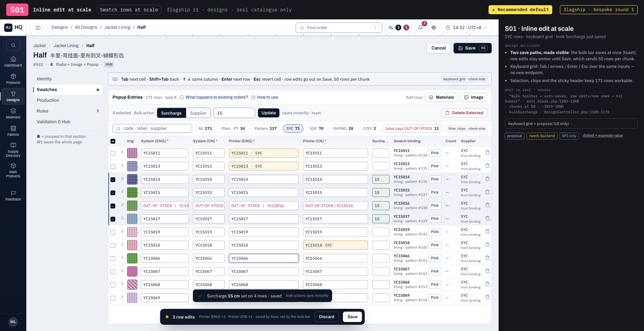The height and width of the screenshot is (331, 644).
Task: Go to Jacket Lining breadcrumb in top bar
Action: 117,27
